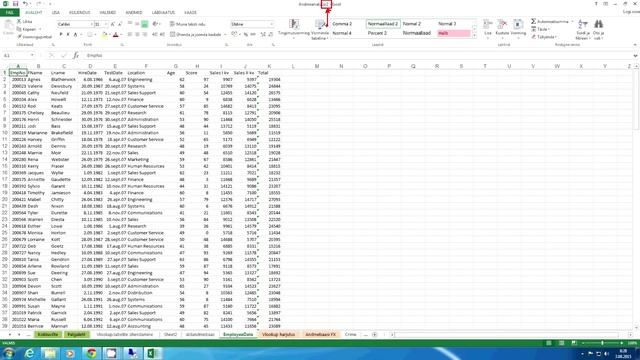The height and width of the screenshot is (360, 640).
Task: Click the Lõika (Cut) button
Action: pos(24,21)
